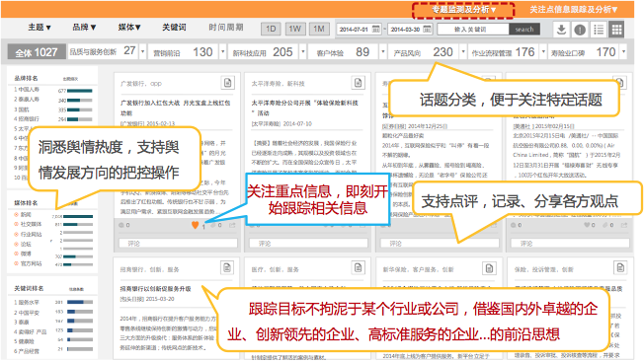
Task: Open calendar icon for the end date field
Action: 427,30
